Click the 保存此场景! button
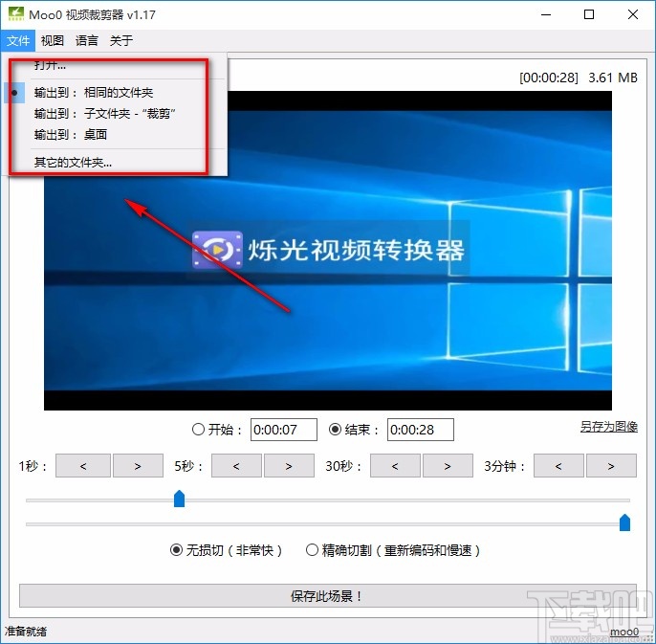 click(x=328, y=596)
